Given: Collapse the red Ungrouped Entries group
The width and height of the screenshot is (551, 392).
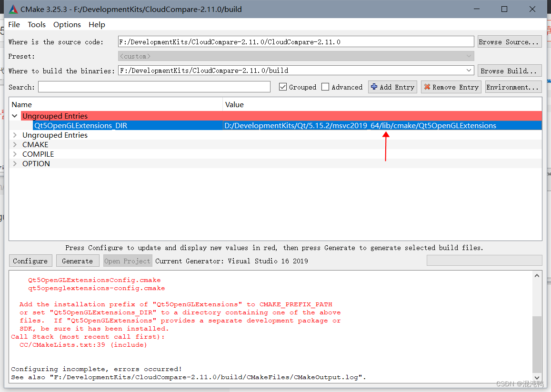Looking at the screenshot, I should pos(15,116).
